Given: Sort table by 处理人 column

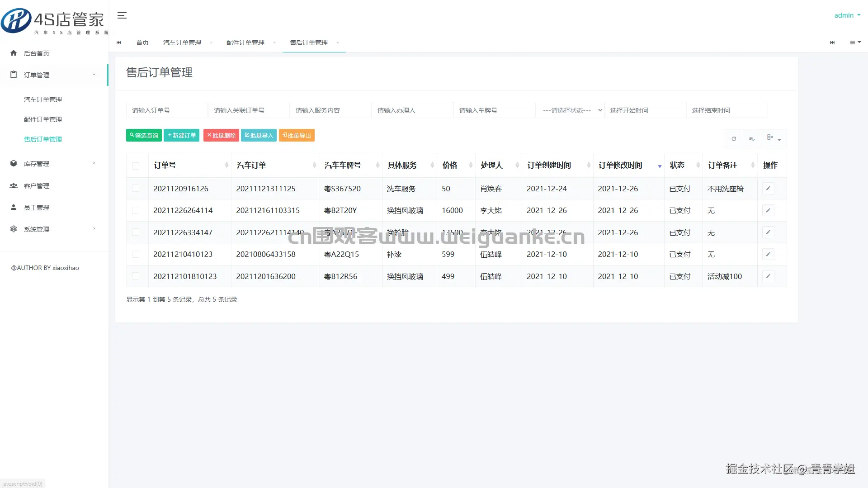Looking at the screenshot, I should [x=499, y=166].
